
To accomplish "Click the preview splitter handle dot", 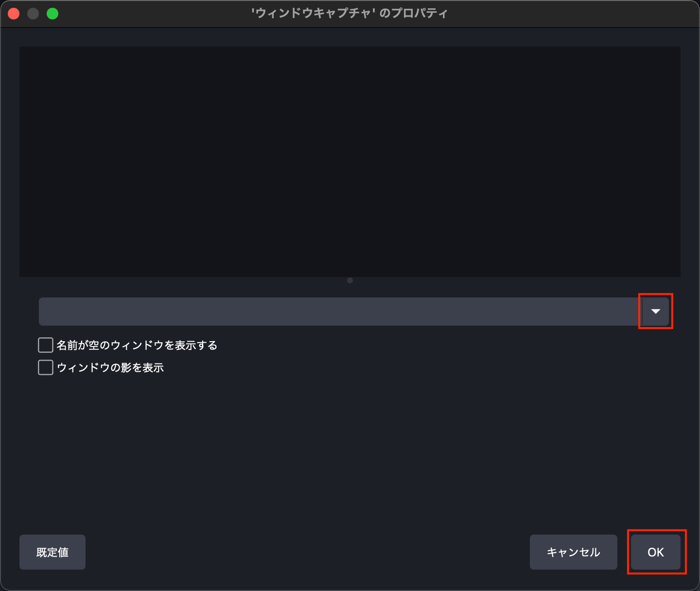I will [350, 280].
